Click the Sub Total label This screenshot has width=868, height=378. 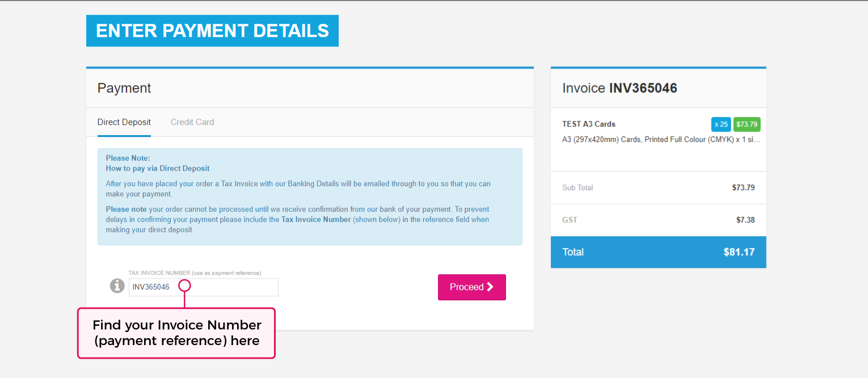pos(578,188)
